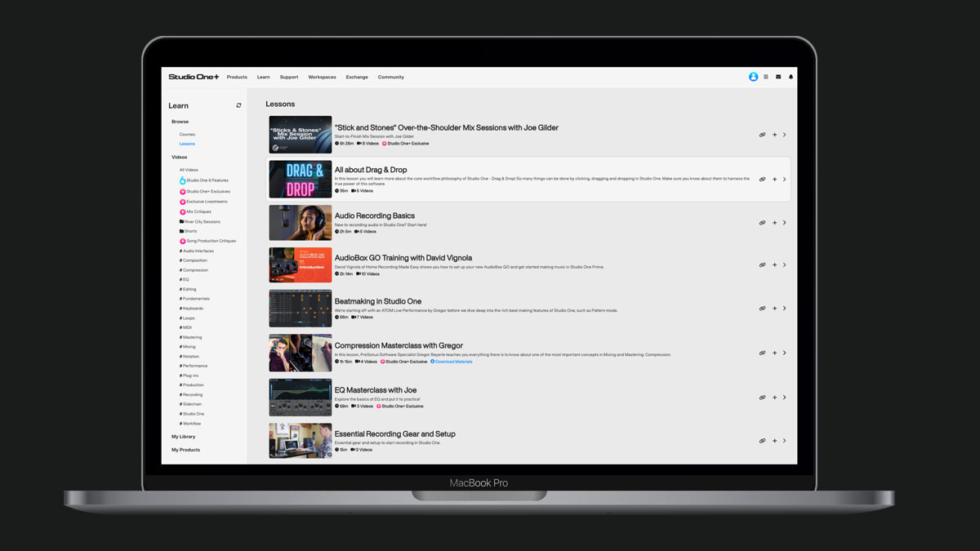Filter by # Workflow tag
The image size is (980, 551).
[190, 424]
